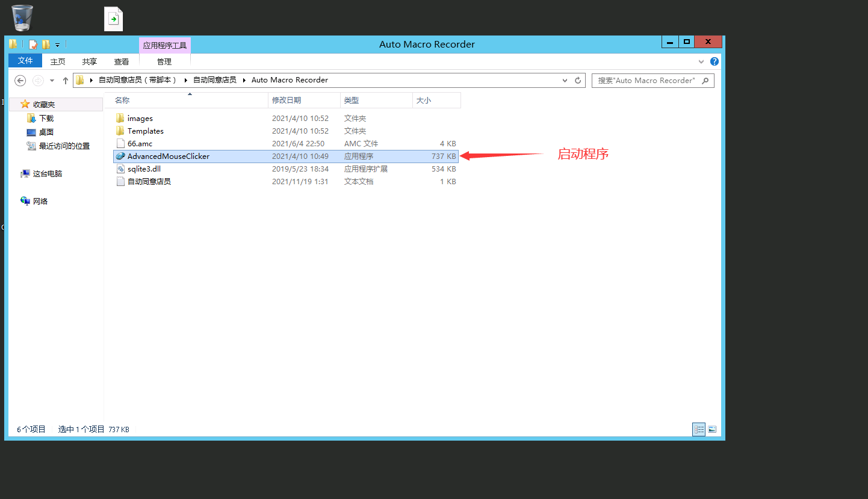The height and width of the screenshot is (499, 868).
Task: Switch to the 主页 ribbon tab
Action: [x=58, y=61]
